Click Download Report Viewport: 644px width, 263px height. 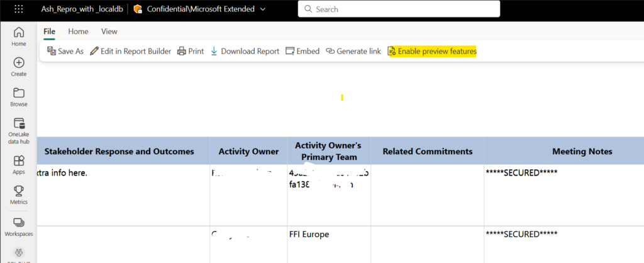point(245,51)
